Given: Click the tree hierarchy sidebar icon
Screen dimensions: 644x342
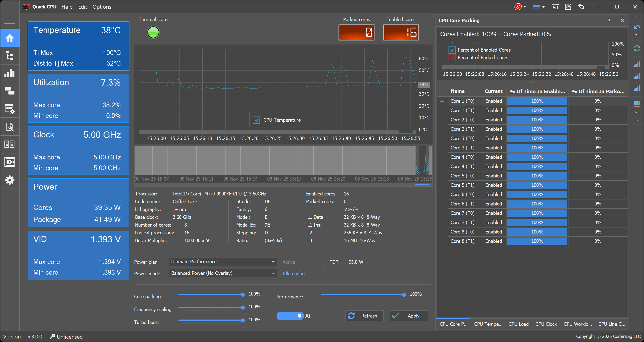Looking at the screenshot, I should [10, 56].
